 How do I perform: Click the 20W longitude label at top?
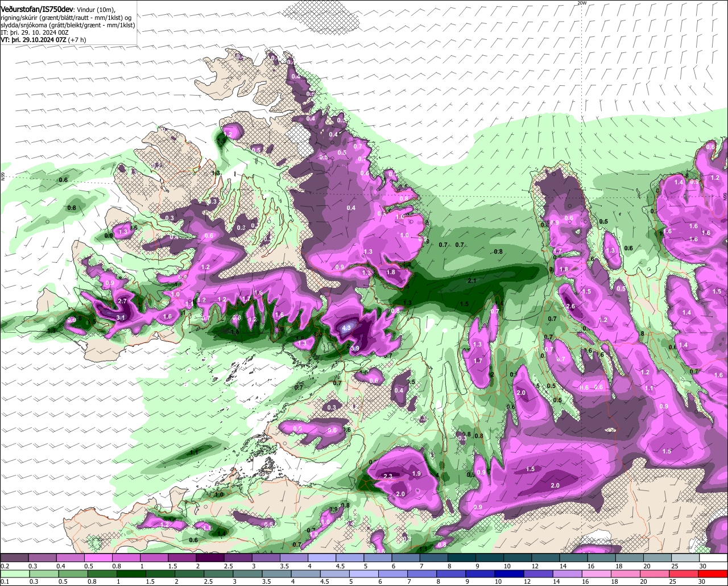pyautogui.click(x=581, y=3)
